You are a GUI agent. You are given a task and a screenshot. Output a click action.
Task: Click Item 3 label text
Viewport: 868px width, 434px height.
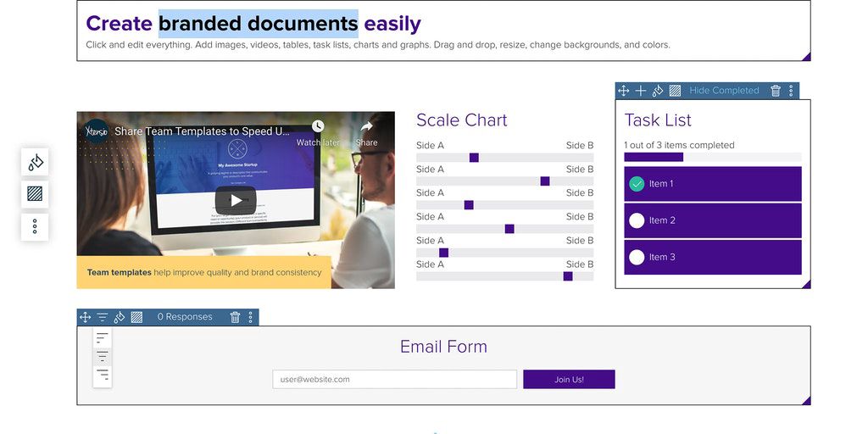pos(663,257)
